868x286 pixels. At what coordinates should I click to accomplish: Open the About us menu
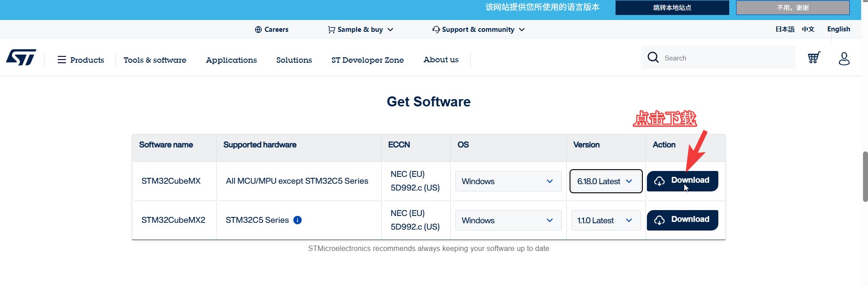441,60
